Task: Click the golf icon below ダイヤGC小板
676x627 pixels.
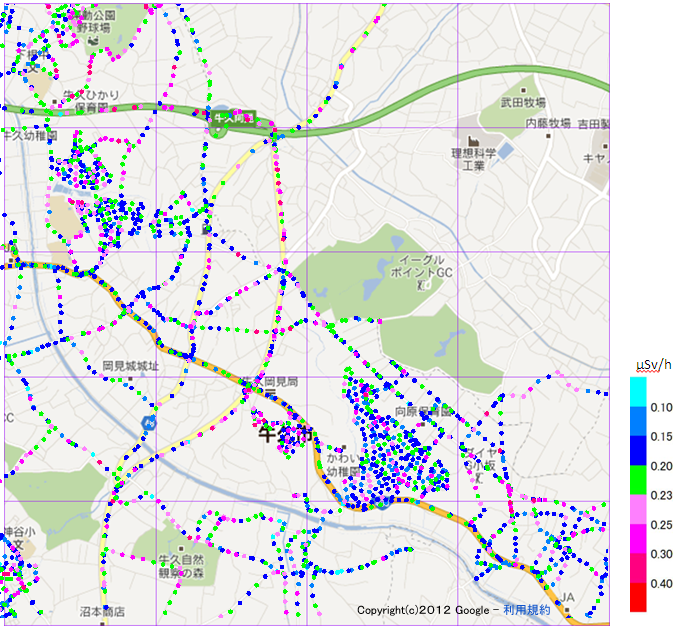Action: click(479, 477)
